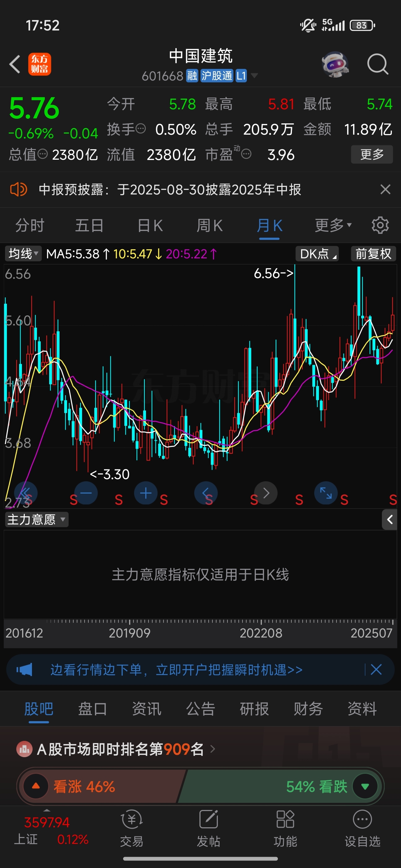Tap the 6.56 high price marker
The image size is (401, 868).
pos(273,273)
